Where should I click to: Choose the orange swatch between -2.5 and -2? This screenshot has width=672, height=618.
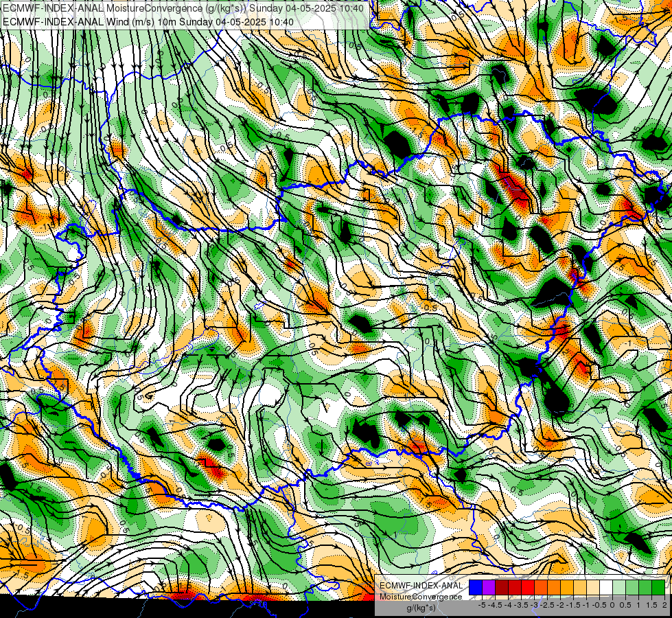point(554,587)
